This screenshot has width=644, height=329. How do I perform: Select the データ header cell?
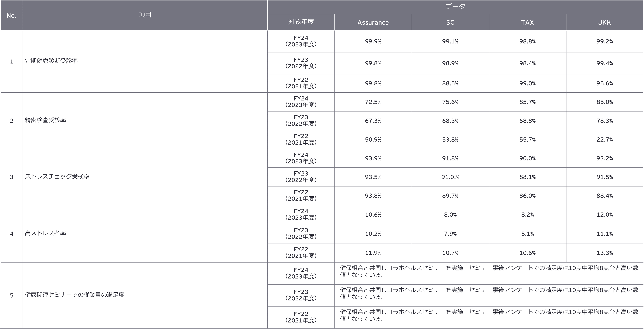pyautogui.click(x=455, y=7)
